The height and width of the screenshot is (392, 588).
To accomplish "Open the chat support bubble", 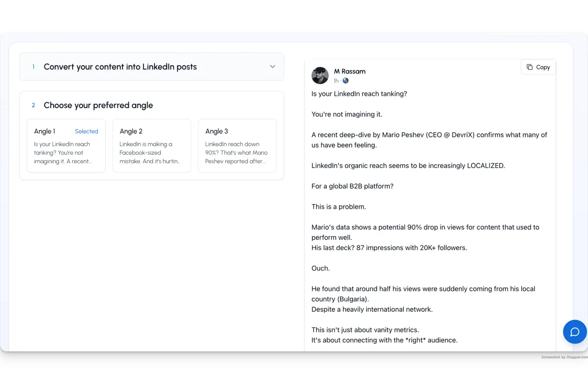I will coord(574,332).
